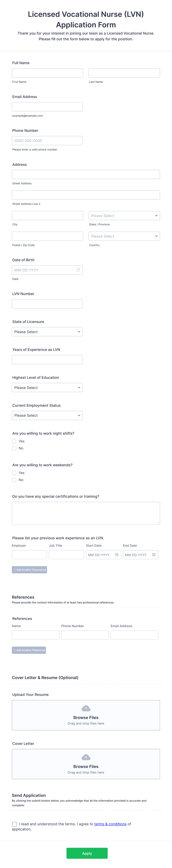Click the LVN Number input field
Image resolution: width=172 pixels, height=868 pixels.
tap(47, 304)
